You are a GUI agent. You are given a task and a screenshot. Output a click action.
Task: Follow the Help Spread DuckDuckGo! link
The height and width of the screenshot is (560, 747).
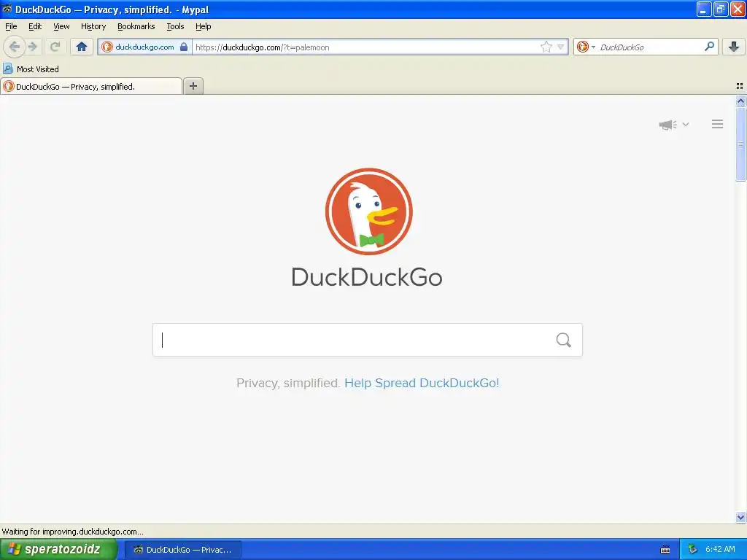click(x=422, y=383)
